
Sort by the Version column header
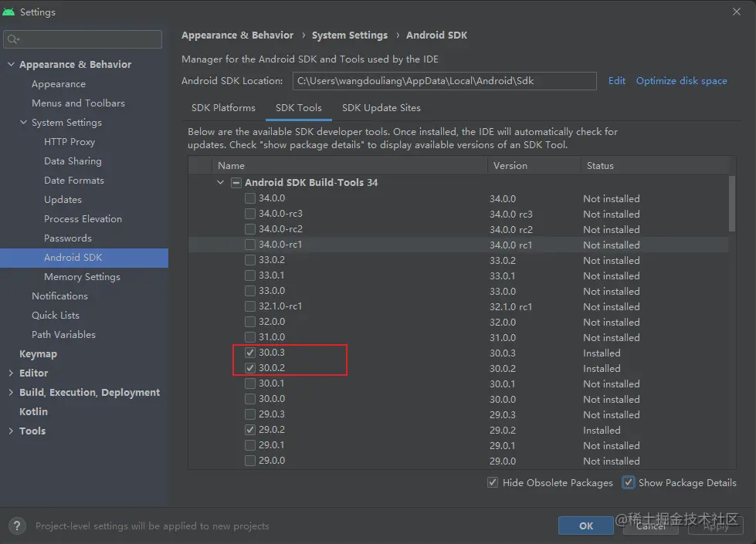click(x=534, y=165)
